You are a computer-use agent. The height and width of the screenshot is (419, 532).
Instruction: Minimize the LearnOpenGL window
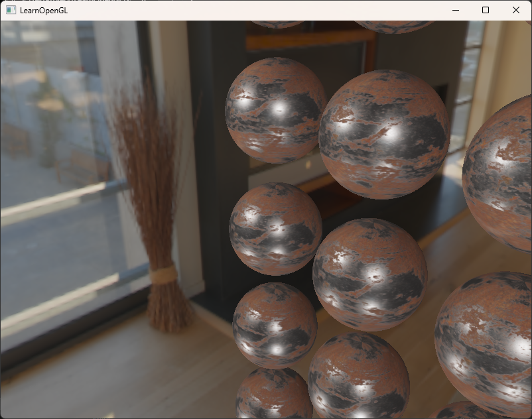coord(456,10)
